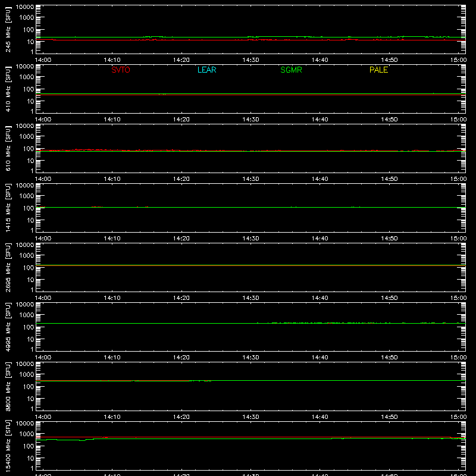Click 15:00 time label below 8800 MHz panel
The height and width of the screenshot is (476, 476).
[458, 417]
